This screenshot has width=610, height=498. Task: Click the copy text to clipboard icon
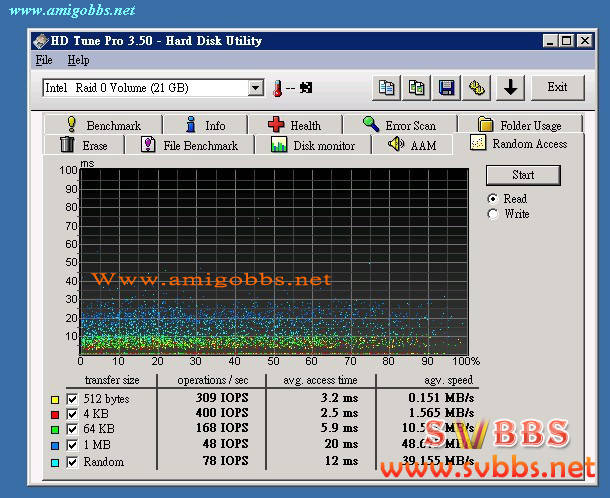[386, 88]
